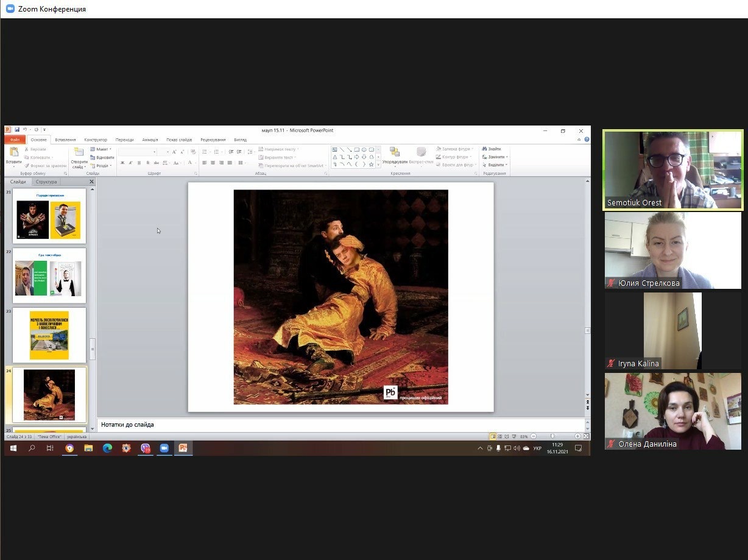Open the Вставлення ribbon tab
The width and height of the screenshot is (748, 560).
[65, 140]
